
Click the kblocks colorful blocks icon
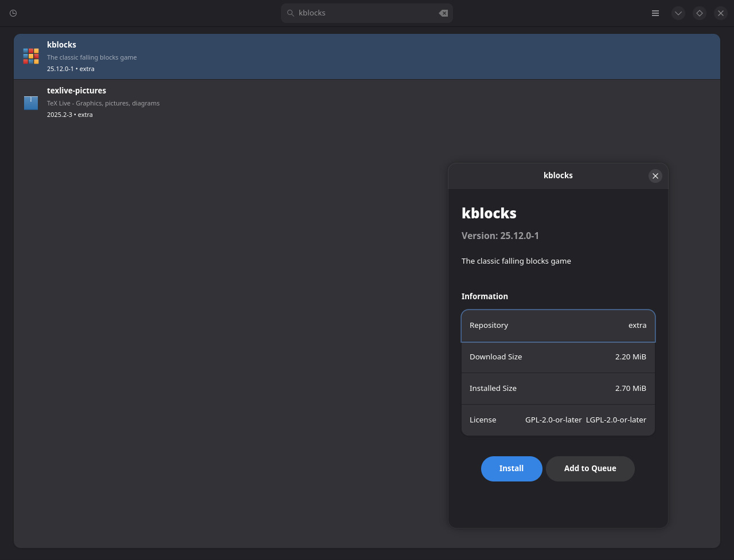[31, 56]
